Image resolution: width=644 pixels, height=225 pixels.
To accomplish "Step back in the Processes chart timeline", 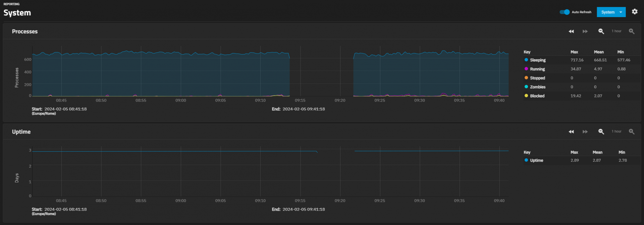I will [571, 31].
